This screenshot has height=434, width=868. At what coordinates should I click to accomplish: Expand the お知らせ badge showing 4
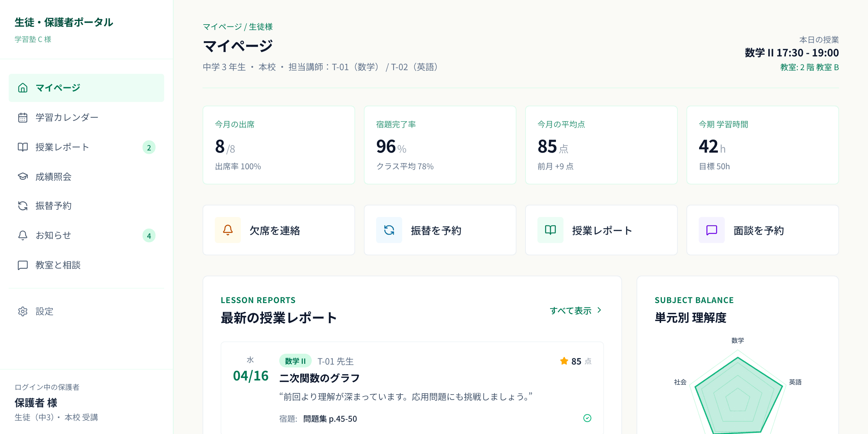[150, 235]
